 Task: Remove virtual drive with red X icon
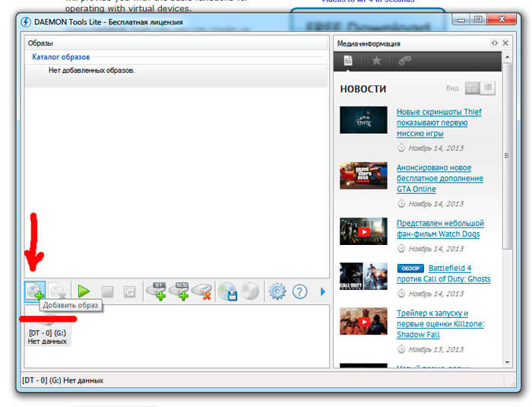(x=202, y=291)
